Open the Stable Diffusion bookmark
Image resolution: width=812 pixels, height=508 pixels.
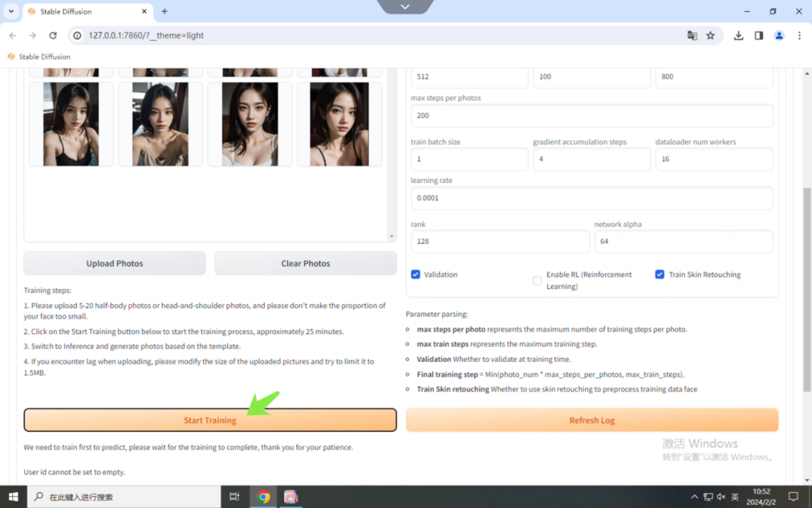tap(39, 56)
